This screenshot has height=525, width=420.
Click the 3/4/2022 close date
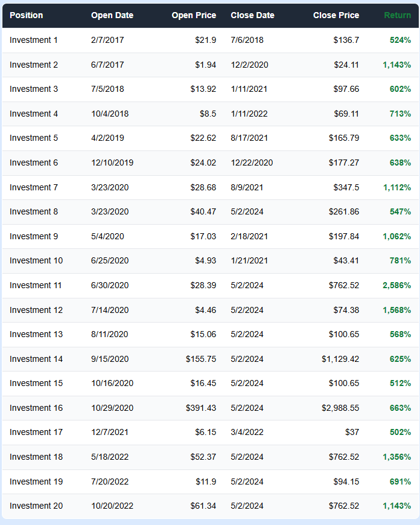247,432
